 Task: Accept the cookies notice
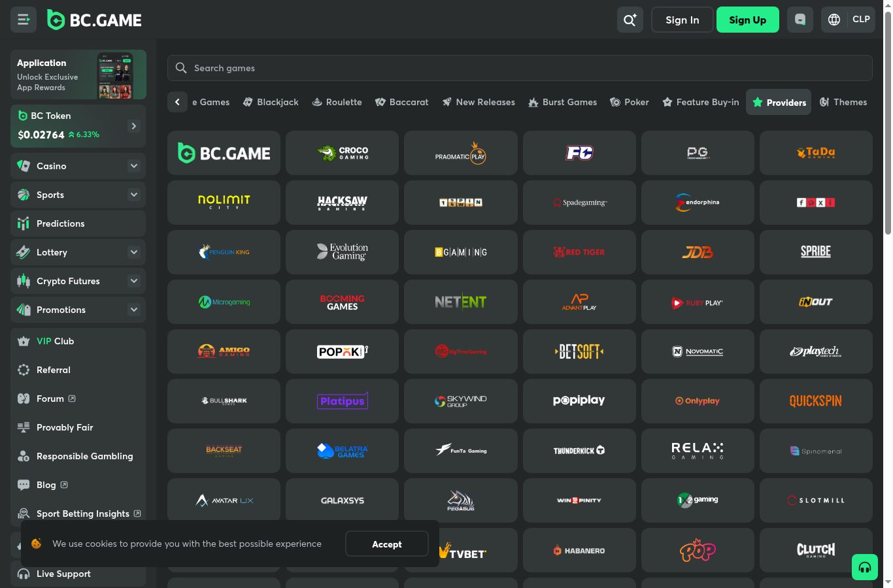(x=387, y=544)
